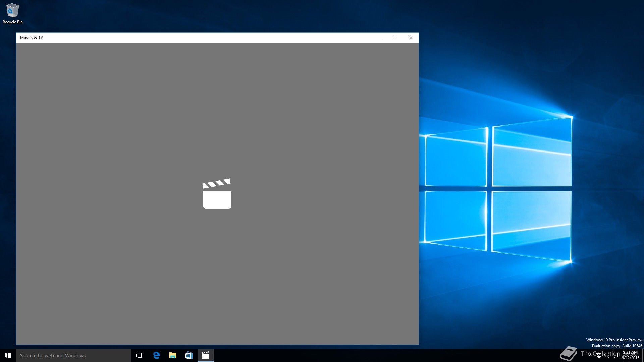Click the Movies & TV taskbar button
This screenshot has width=644, height=362.
tap(205, 355)
